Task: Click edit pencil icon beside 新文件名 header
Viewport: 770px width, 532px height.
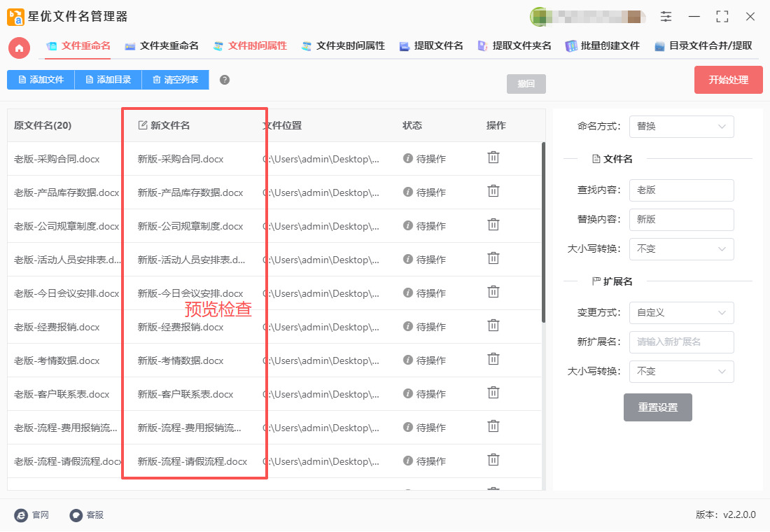Action: tap(142, 125)
